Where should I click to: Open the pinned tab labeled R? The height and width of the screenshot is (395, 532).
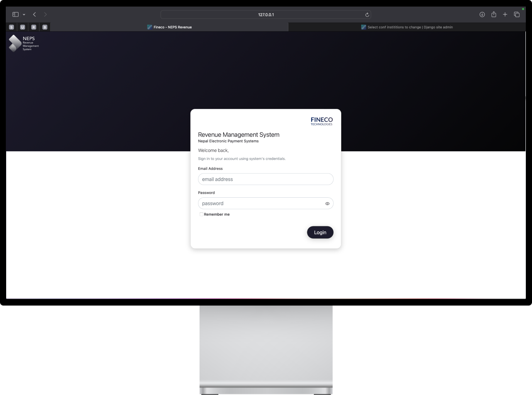click(34, 27)
